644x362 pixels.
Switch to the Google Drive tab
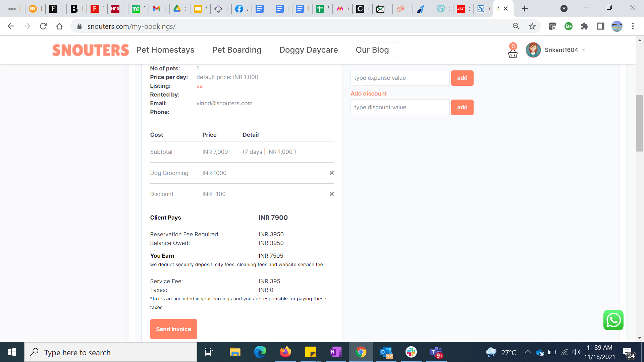pos(177,9)
